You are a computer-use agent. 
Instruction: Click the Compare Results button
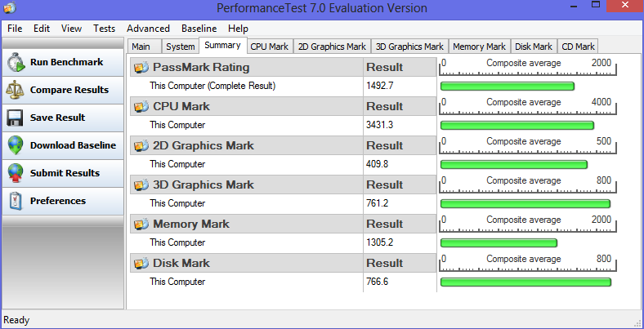[63, 90]
